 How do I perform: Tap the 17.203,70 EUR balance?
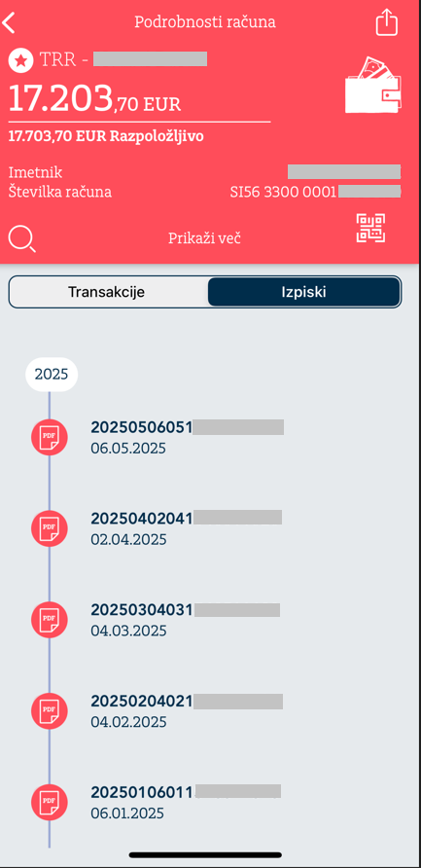[x=94, y=98]
